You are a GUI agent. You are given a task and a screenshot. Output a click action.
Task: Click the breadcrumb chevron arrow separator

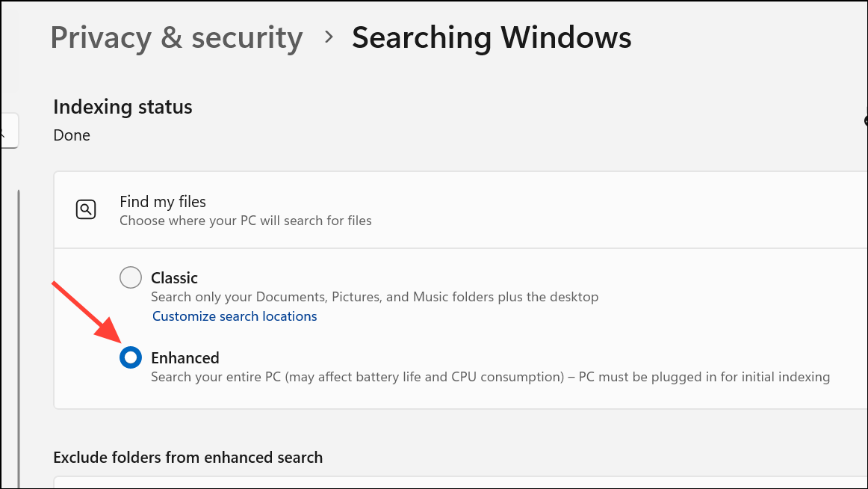point(328,37)
